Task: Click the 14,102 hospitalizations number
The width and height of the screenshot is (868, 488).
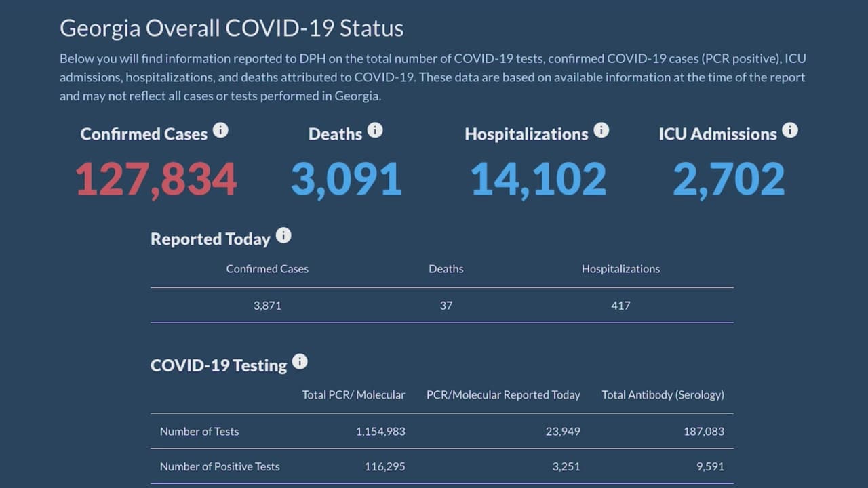Action: pos(538,180)
